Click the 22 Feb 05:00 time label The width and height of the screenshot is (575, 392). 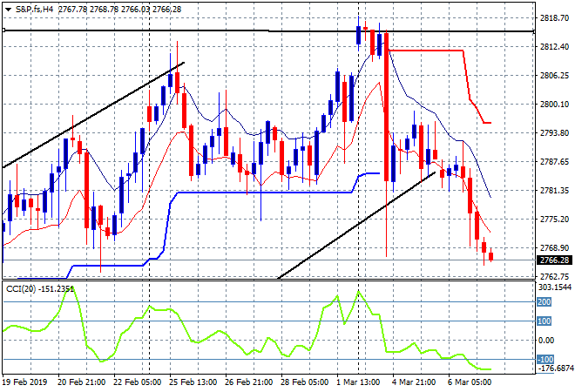coord(137,382)
